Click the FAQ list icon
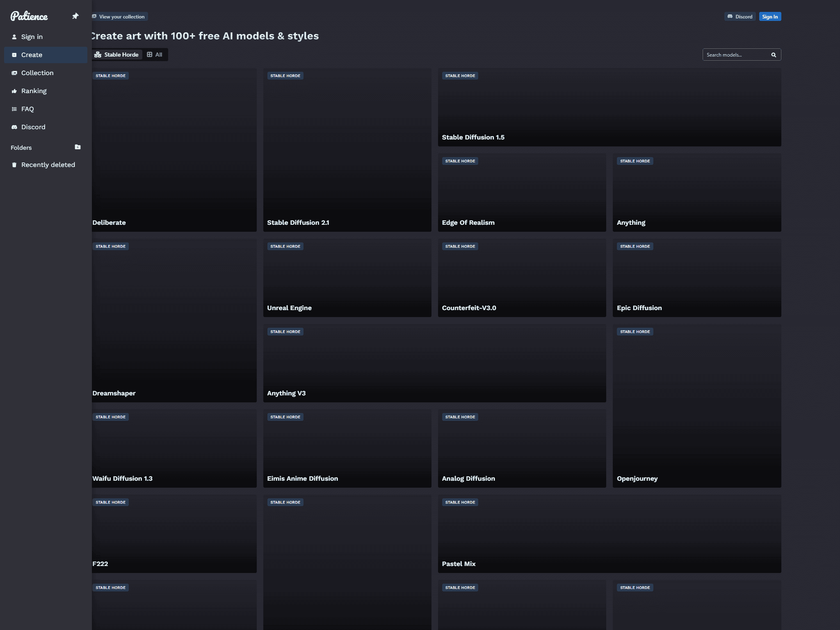Image resolution: width=840 pixels, height=630 pixels. [14, 109]
